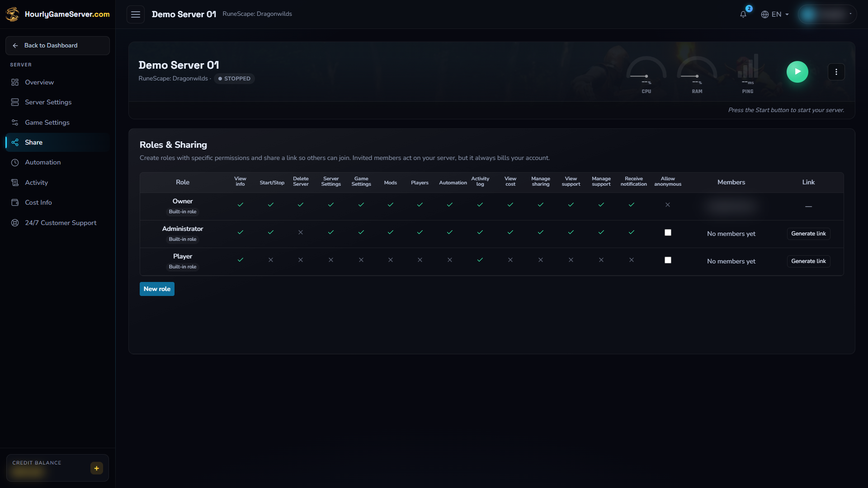This screenshot has height=488, width=868.
Task: Click the PING signal bars indicator
Action: pyautogui.click(x=748, y=74)
